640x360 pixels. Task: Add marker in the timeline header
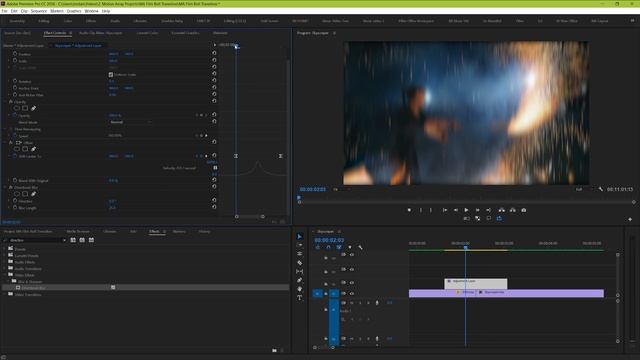click(350, 247)
